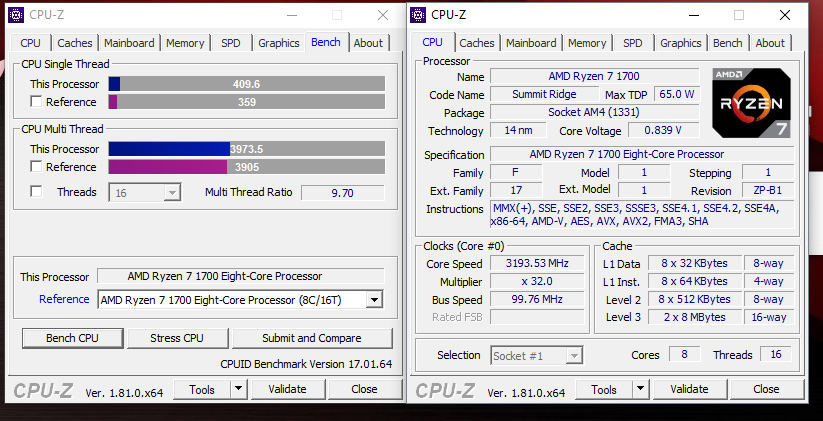Click Multi Thread Reference bar 3905
This screenshot has width=823, height=421.
point(247,167)
